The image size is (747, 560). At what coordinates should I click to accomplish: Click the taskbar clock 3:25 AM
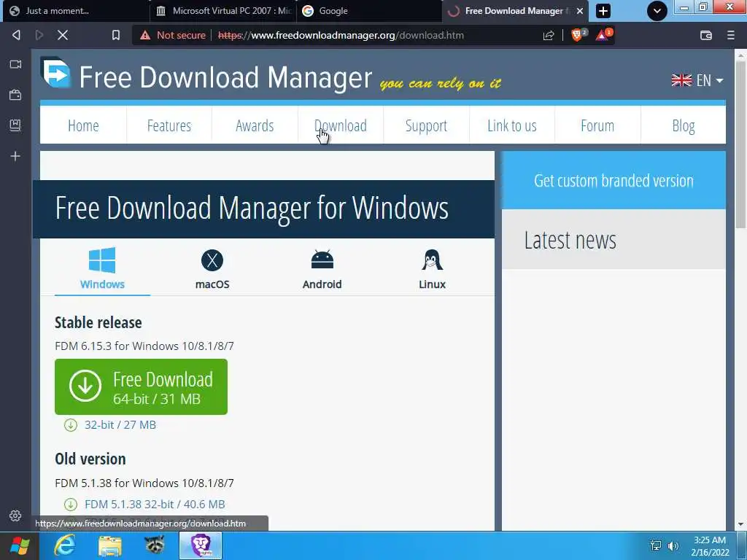click(x=710, y=540)
